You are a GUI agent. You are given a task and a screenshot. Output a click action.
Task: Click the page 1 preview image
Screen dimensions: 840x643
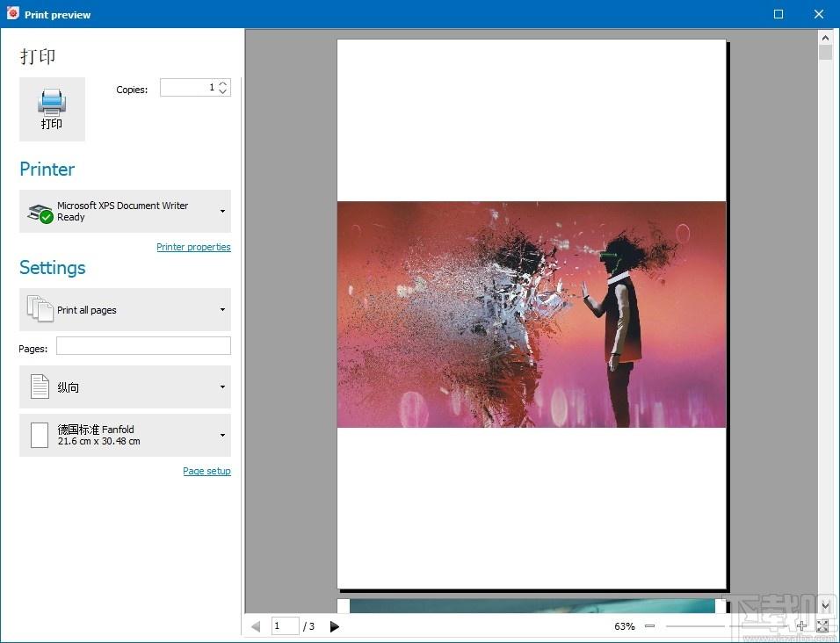[x=532, y=314]
